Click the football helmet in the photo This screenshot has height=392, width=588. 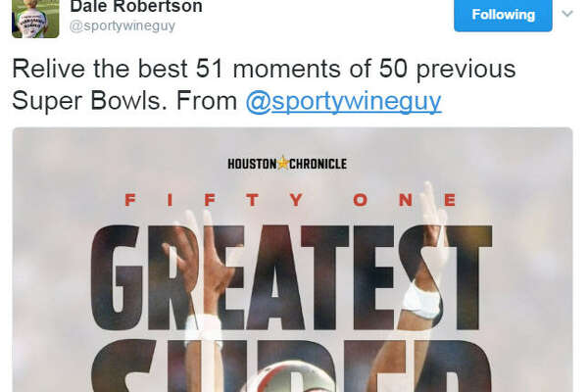(289, 377)
